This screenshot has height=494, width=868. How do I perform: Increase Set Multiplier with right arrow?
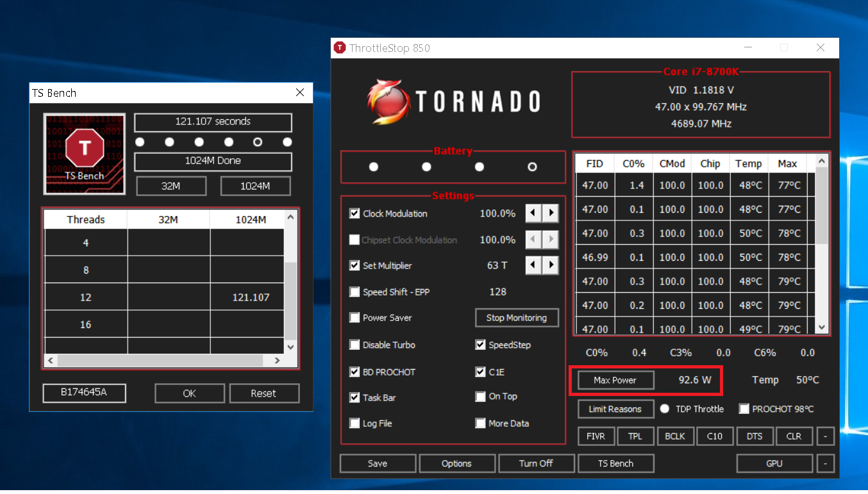tap(550, 265)
